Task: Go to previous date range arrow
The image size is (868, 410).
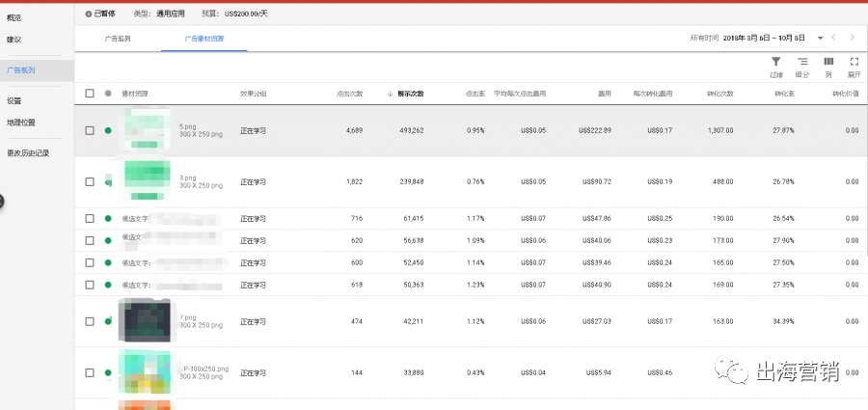Action: point(834,38)
